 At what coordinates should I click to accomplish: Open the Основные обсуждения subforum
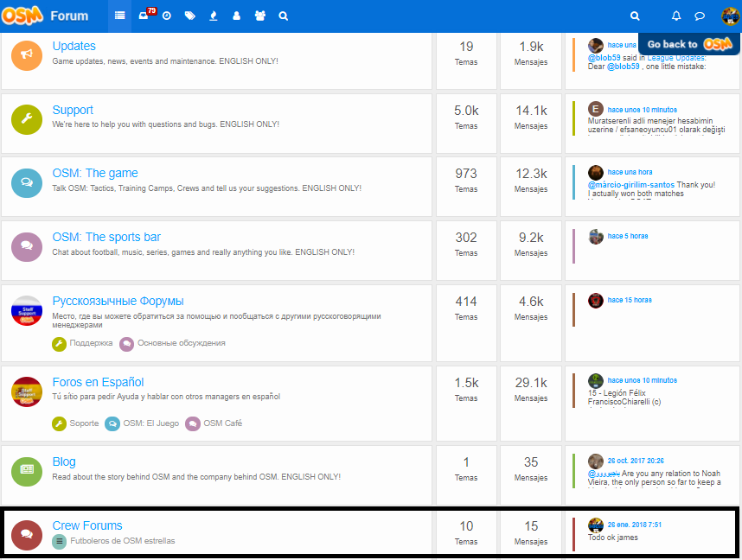point(182,343)
